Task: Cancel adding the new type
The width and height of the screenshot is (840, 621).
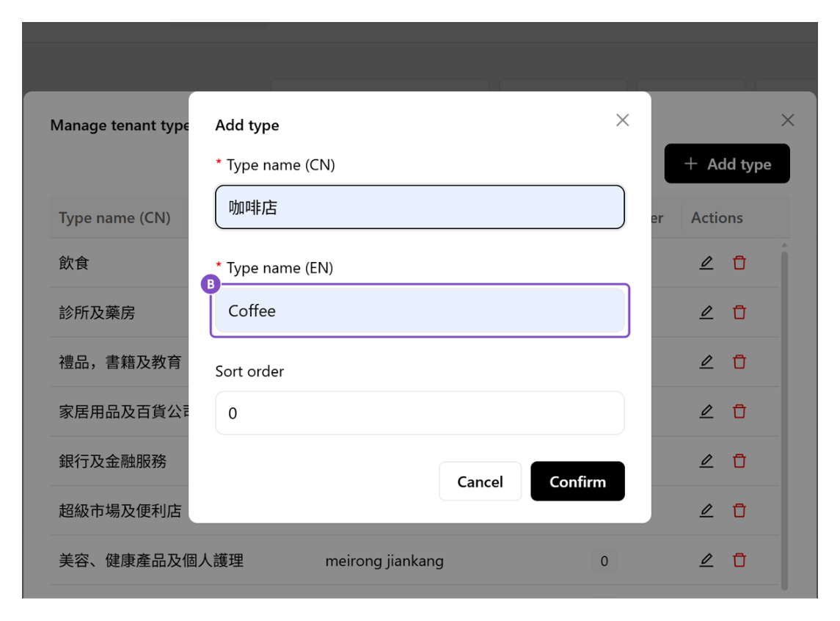Action: [x=480, y=481]
